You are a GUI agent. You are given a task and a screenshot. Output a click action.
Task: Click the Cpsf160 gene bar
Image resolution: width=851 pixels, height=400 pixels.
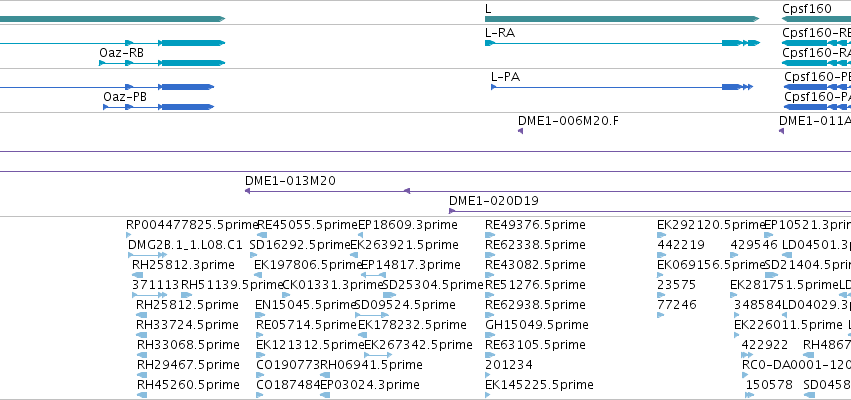(816, 19)
